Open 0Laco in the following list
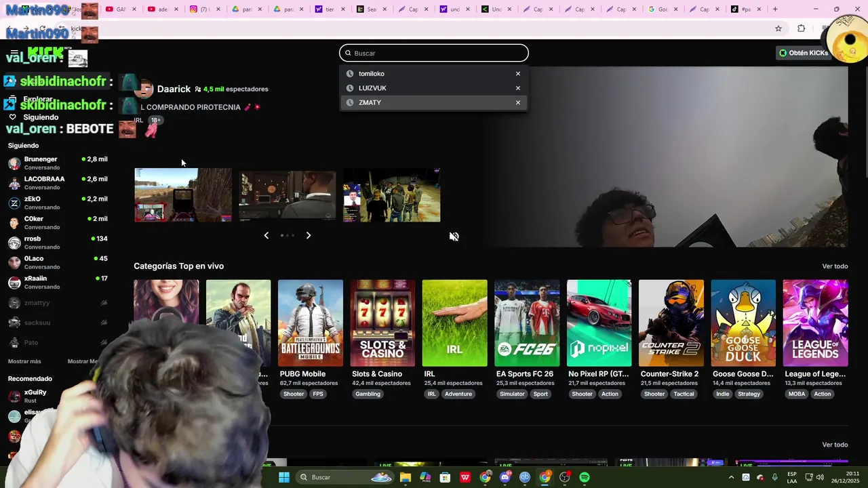This screenshot has width=868, height=488. click(58, 262)
